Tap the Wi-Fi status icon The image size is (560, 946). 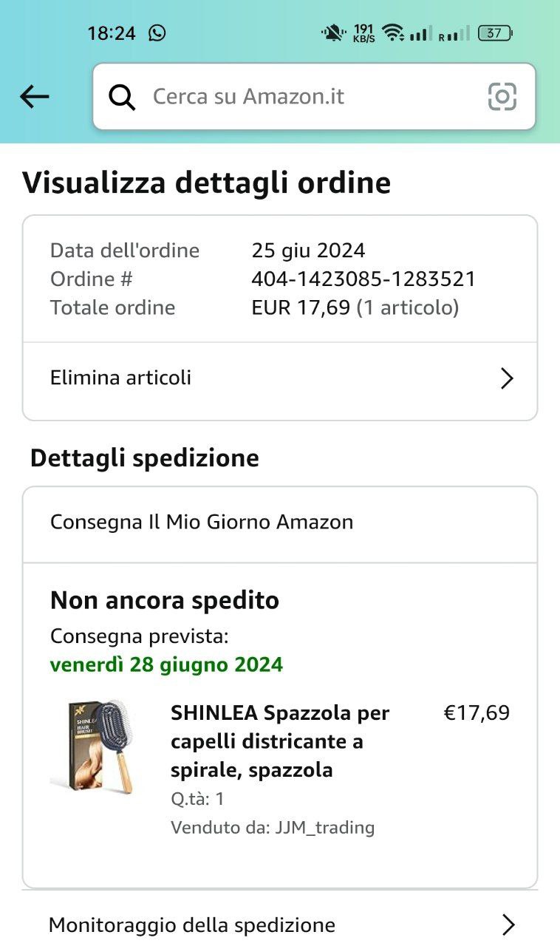(x=393, y=33)
